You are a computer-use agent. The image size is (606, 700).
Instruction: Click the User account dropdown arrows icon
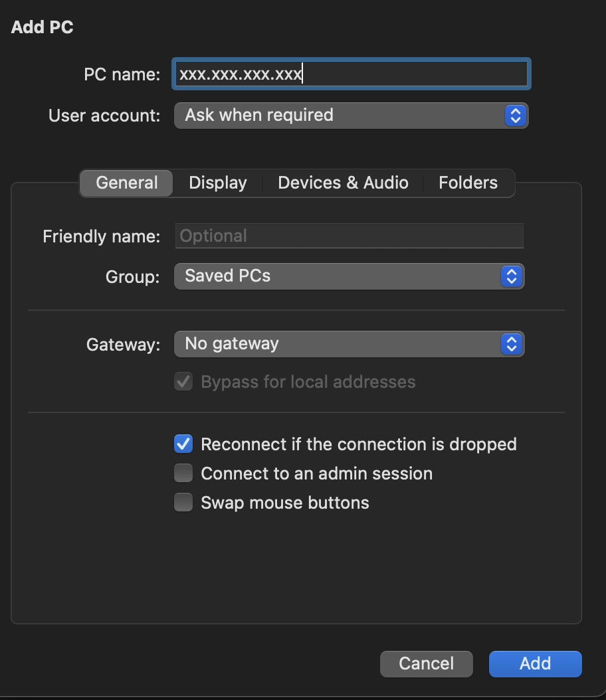(x=515, y=116)
